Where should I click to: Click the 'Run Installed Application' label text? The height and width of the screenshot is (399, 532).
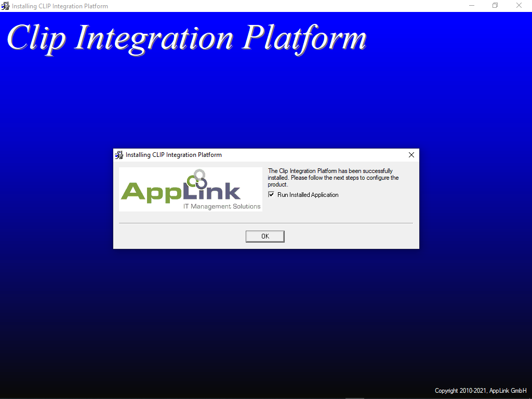[308, 195]
